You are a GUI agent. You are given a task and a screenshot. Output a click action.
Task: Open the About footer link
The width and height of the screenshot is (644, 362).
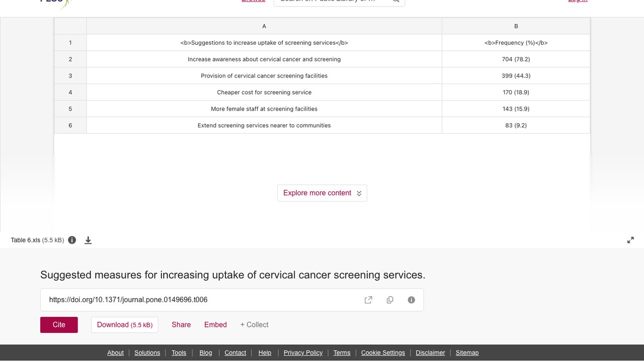coord(115,352)
